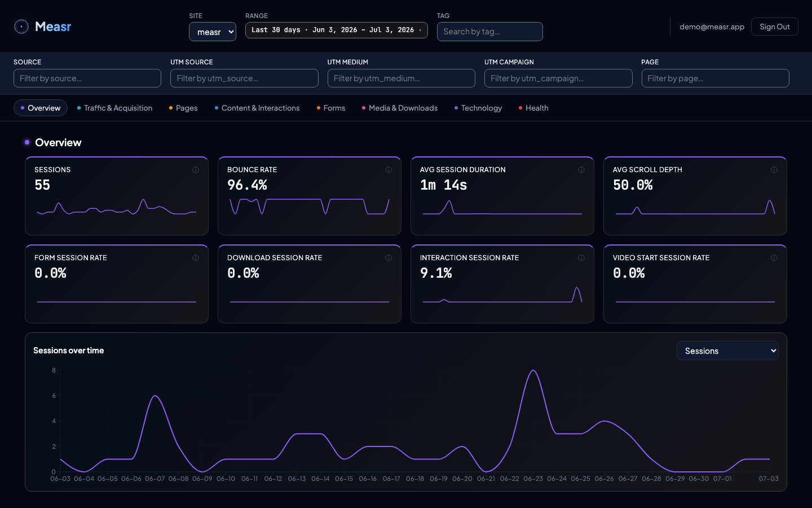Open info icon on Form Session Rate card

[196, 258]
